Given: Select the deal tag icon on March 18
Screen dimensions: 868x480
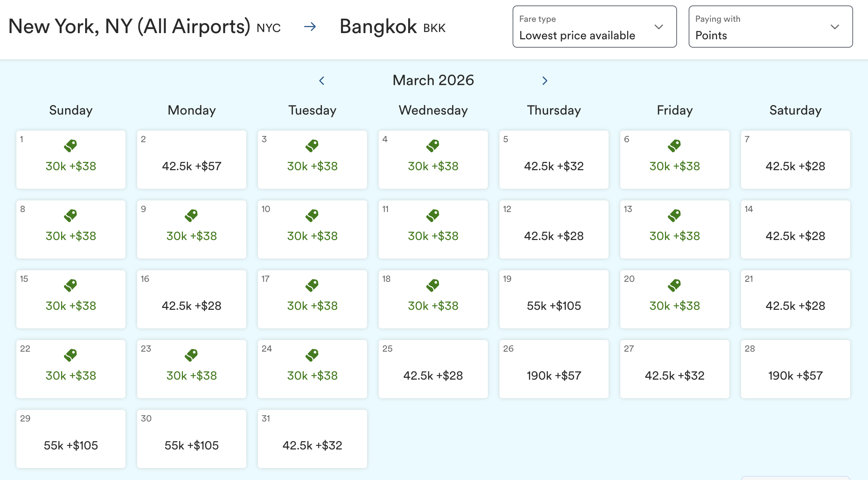Looking at the screenshot, I should coord(433,285).
